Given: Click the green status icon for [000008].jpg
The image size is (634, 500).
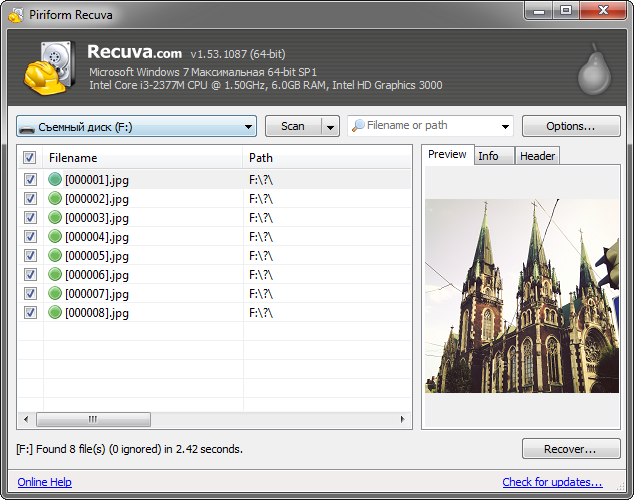Looking at the screenshot, I should click(x=55, y=312).
